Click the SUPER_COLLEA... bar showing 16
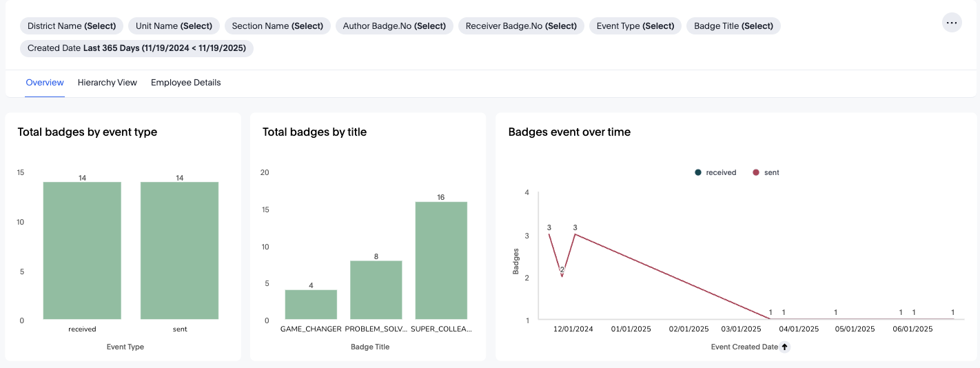 tap(441, 260)
